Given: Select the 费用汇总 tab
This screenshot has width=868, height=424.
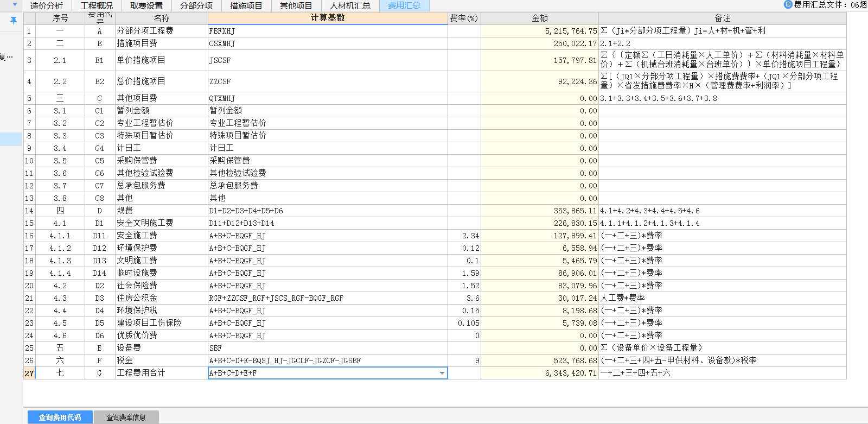Looking at the screenshot, I should click(x=404, y=6).
